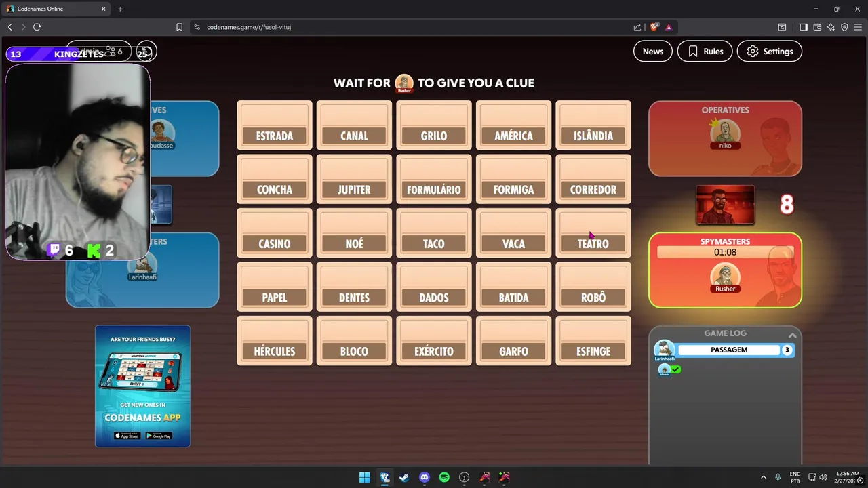Viewport: 868px width, 488px height.
Task: Choose the CONCHA card
Action: point(275,180)
